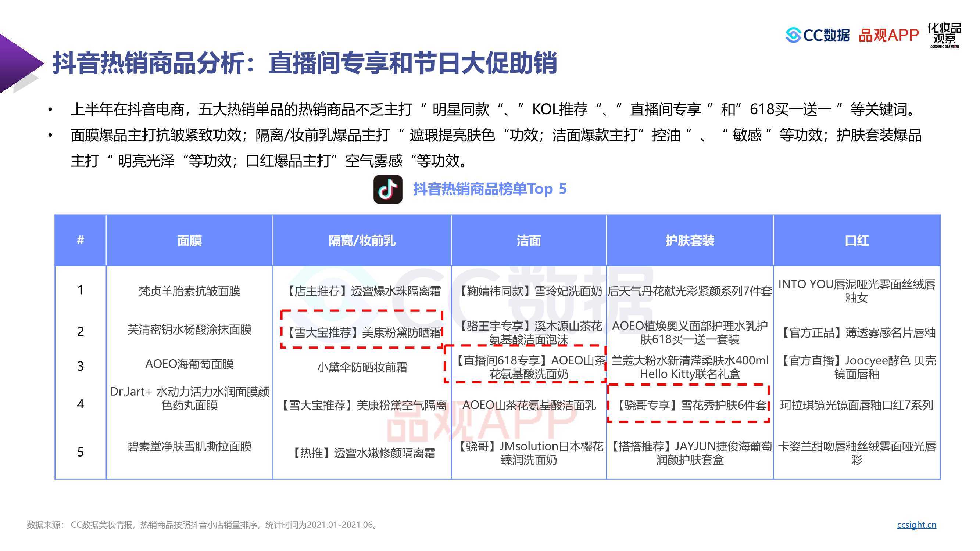Image resolution: width=980 pixels, height=551 pixels.
Task: Click the first bullet starting 上半年在抖音电商
Action: tap(494, 109)
